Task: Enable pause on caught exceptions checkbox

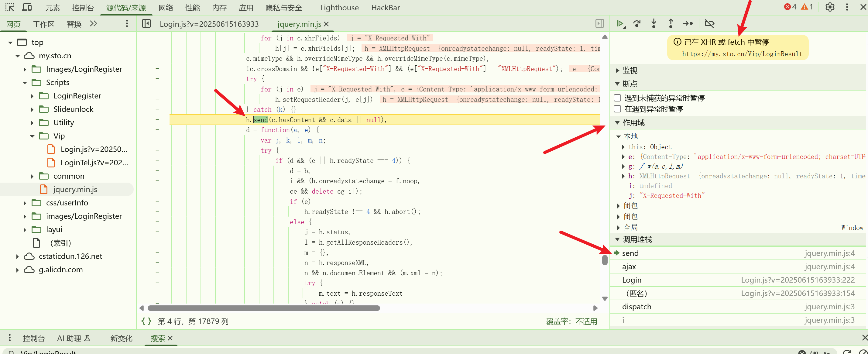Action: pyautogui.click(x=617, y=109)
